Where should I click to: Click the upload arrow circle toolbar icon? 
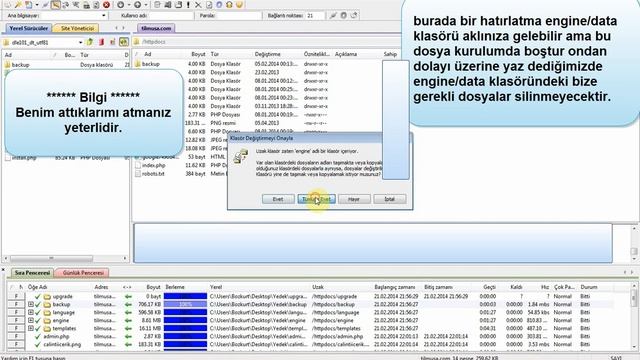pyautogui.click(x=138, y=5)
